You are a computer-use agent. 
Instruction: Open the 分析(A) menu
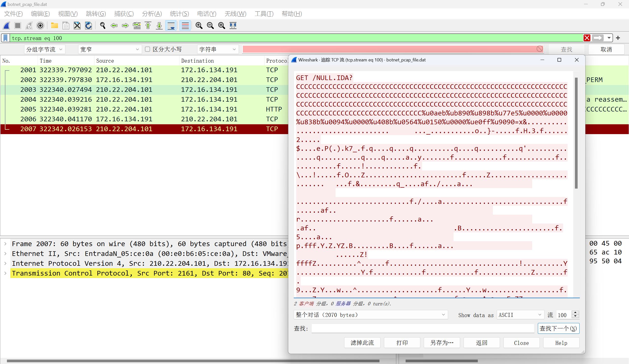pos(152,14)
